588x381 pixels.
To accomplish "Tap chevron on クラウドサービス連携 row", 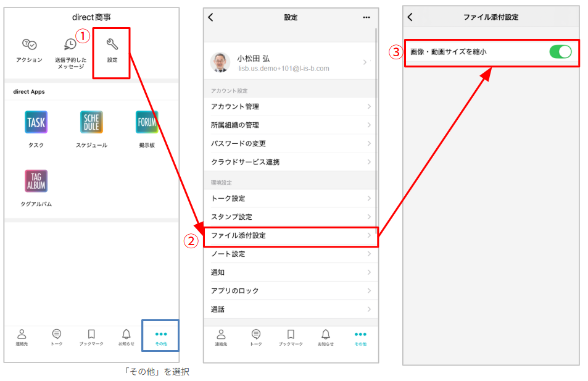I will point(369,162).
